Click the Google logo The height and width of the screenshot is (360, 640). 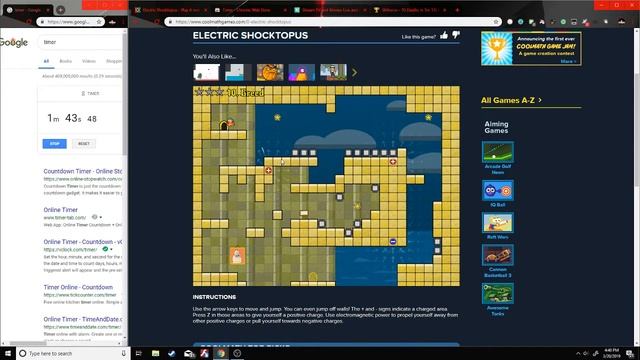click(x=13, y=42)
